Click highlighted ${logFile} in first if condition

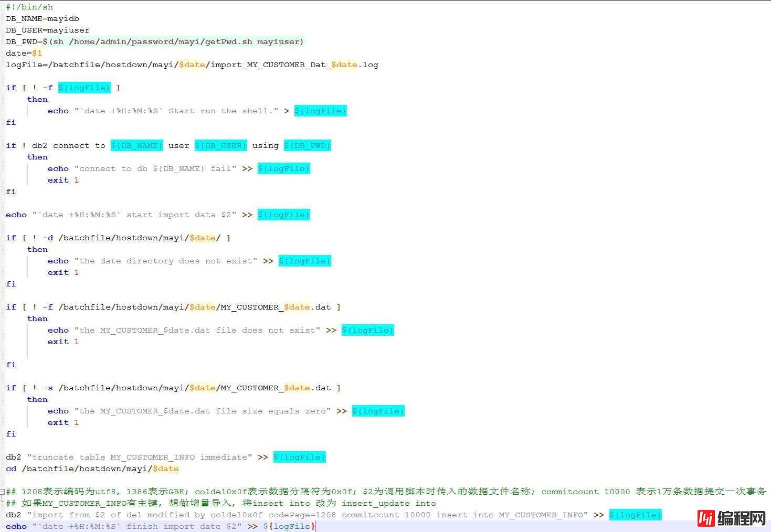click(85, 88)
